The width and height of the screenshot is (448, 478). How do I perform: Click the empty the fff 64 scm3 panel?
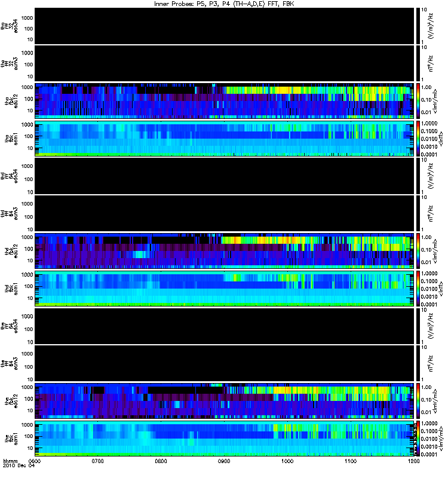click(224, 363)
